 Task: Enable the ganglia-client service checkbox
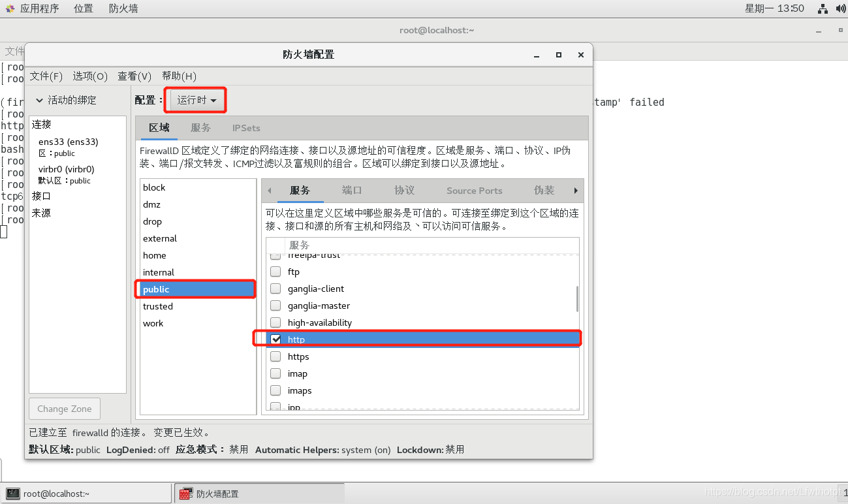point(275,289)
